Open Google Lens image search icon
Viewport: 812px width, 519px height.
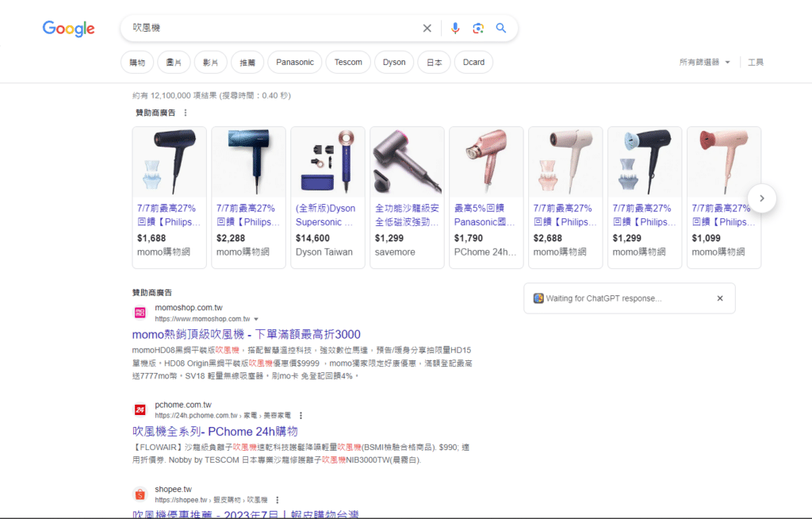pyautogui.click(x=478, y=28)
